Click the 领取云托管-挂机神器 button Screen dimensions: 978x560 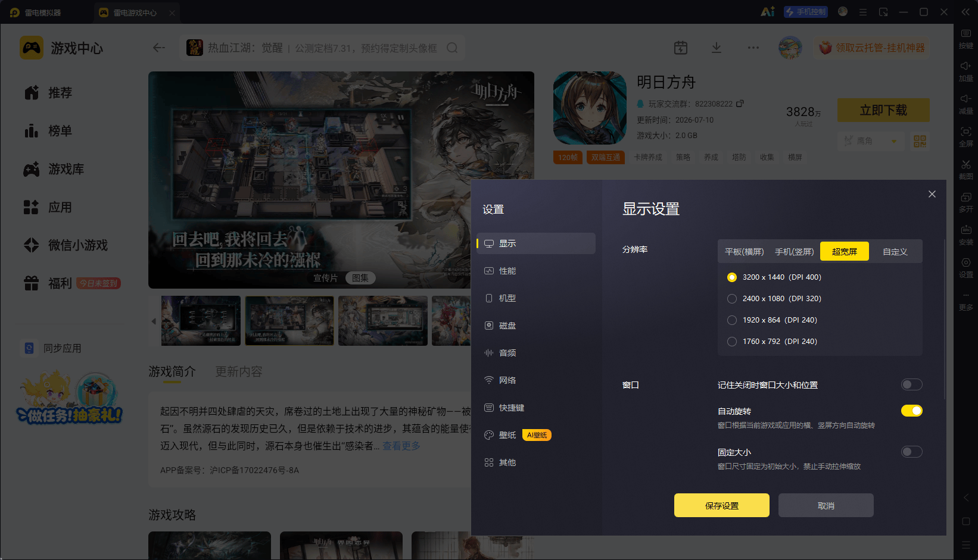873,48
